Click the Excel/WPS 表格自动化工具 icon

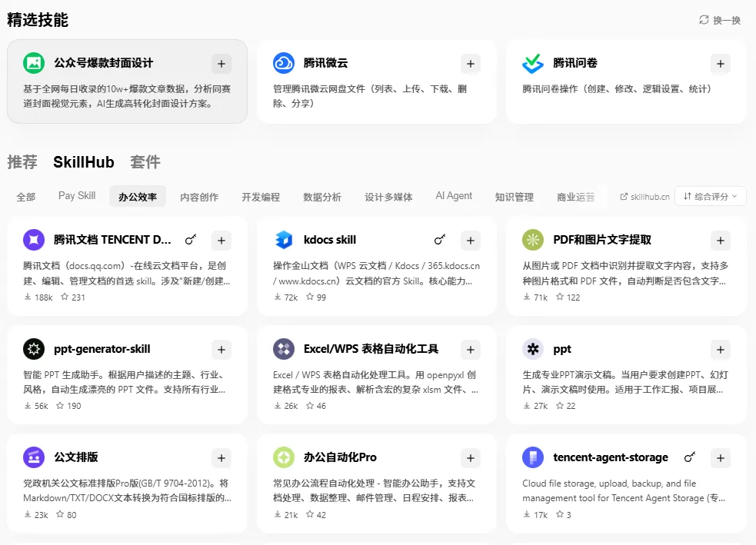coord(284,349)
